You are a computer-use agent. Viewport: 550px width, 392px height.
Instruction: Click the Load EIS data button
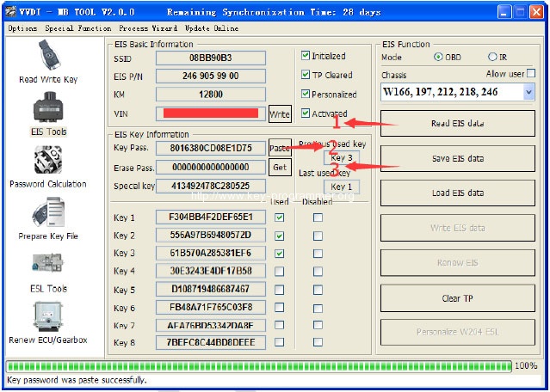(458, 193)
